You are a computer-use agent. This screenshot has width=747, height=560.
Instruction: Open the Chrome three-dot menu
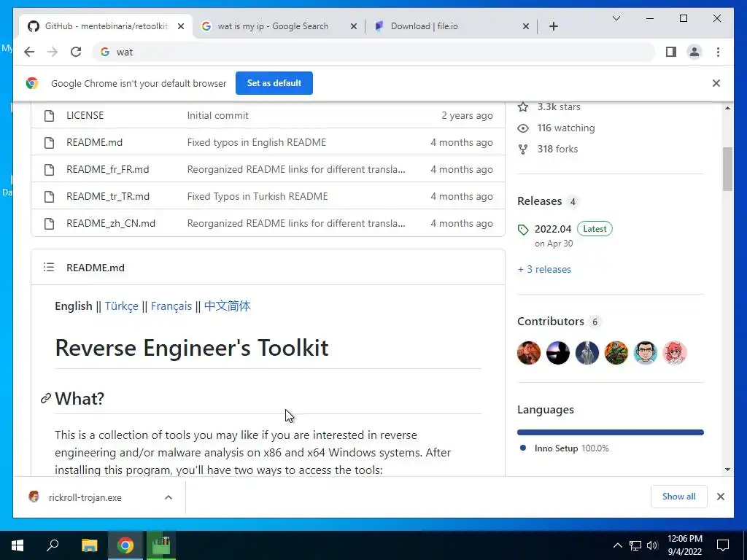click(718, 52)
